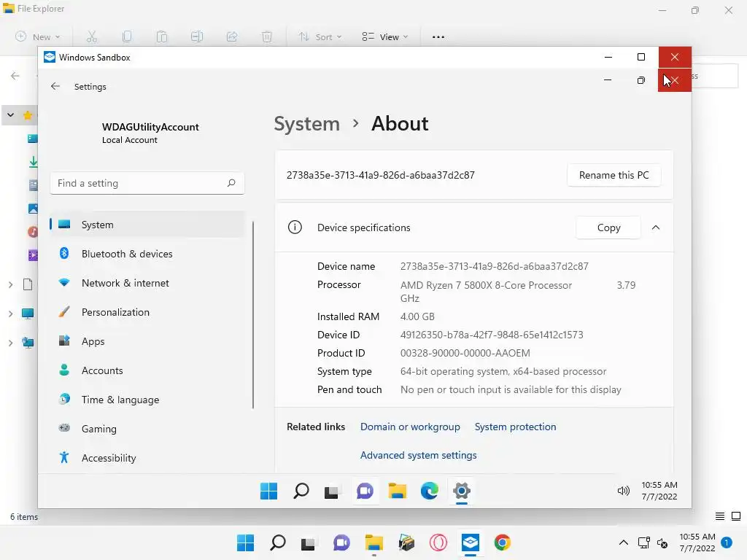Open the Opera browser on the host taskbar

[438, 542]
